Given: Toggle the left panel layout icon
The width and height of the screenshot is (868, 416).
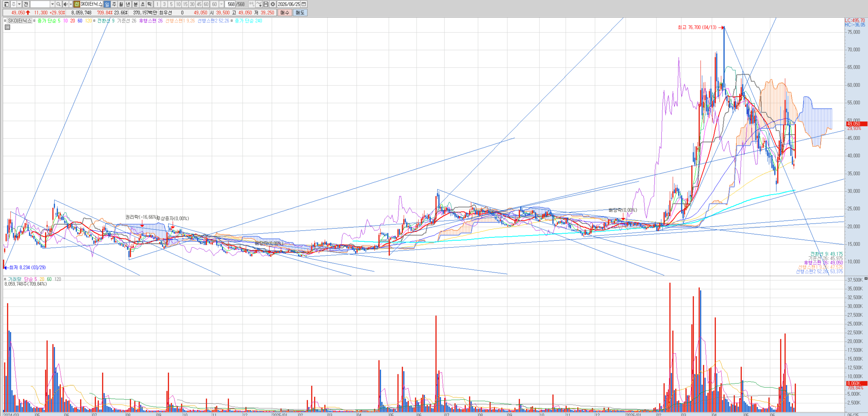Looking at the screenshot, I should (x=6, y=4).
